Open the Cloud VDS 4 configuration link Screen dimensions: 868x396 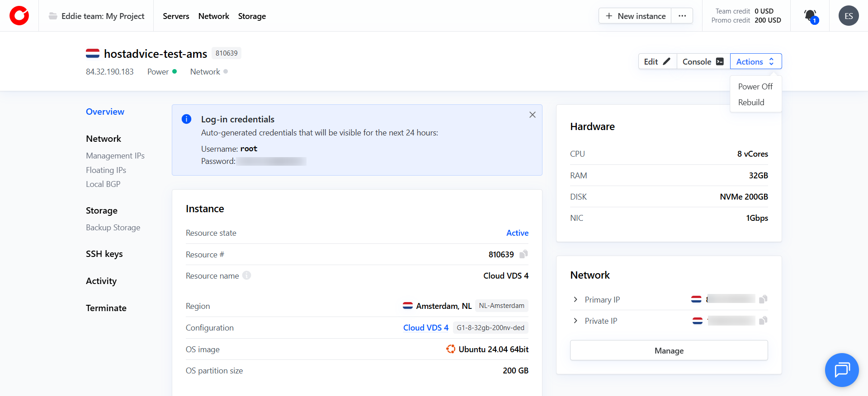(426, 328)
